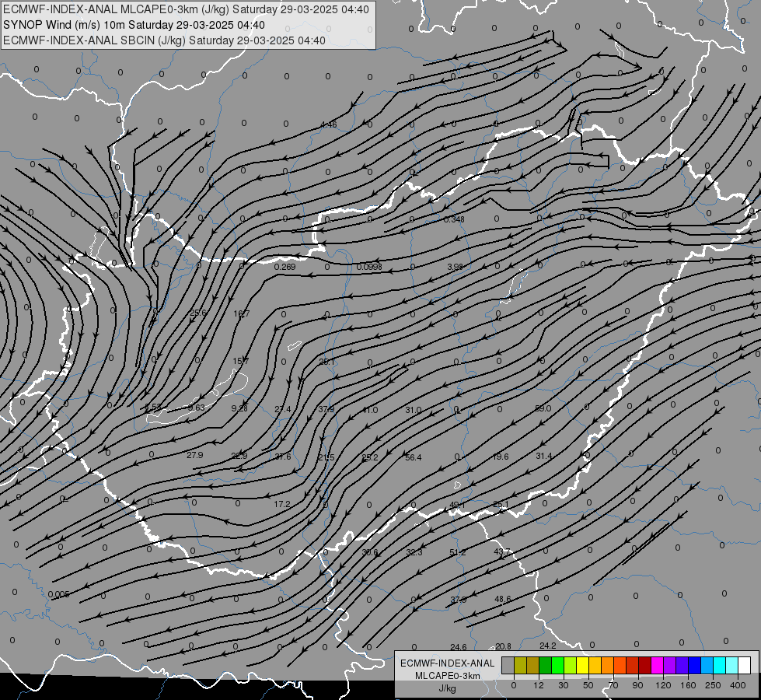761x700 pixels.
Task: Click the map value 25.2
Action: pyautogui.click(x=370, y=457)
